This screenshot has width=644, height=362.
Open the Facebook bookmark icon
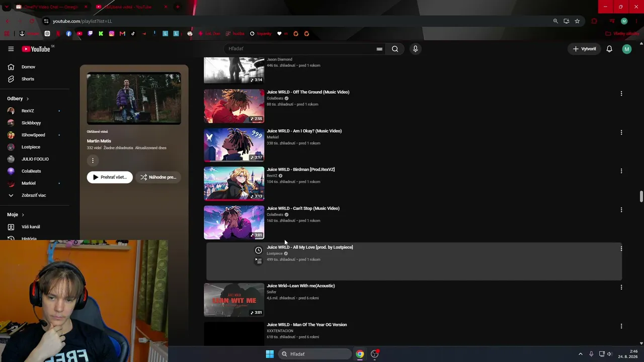click(x=69, y=34)
